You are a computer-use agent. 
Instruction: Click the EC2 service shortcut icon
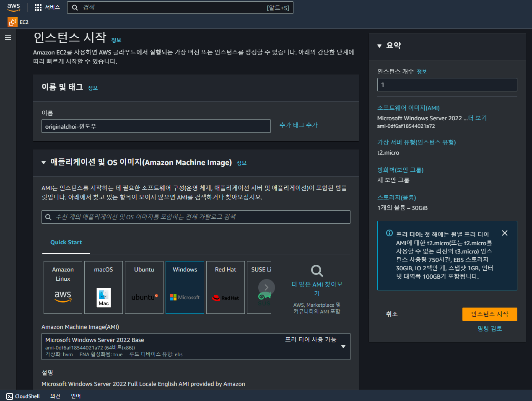[x=13, y=22]
